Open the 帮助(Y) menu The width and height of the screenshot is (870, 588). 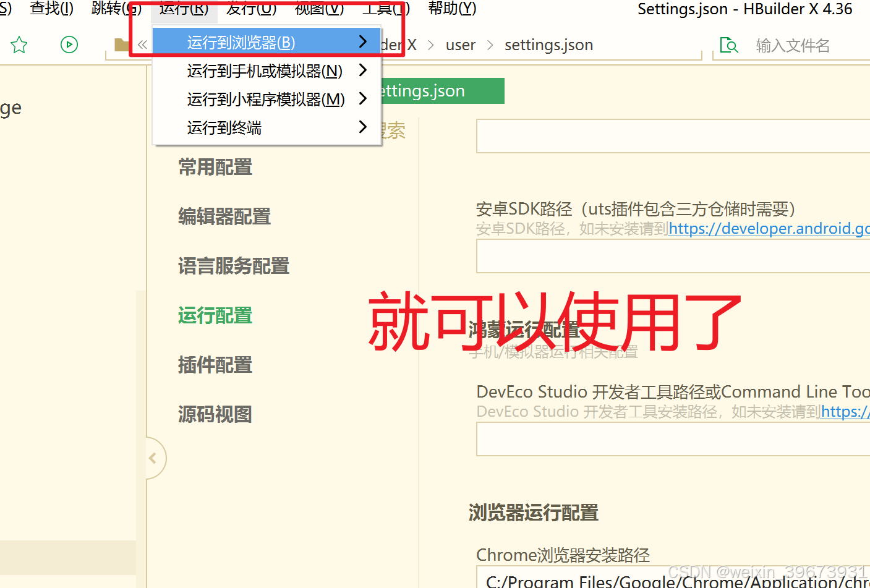[452, 8]
